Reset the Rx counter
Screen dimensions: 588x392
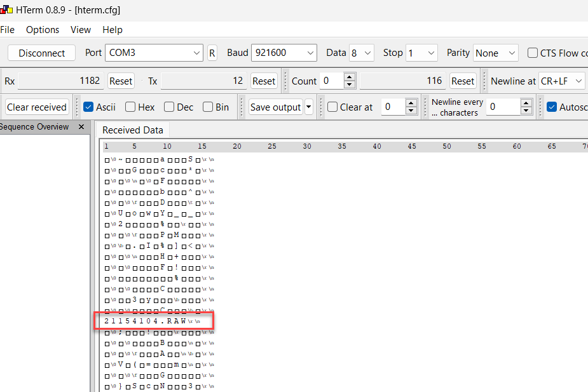(121, 81)
